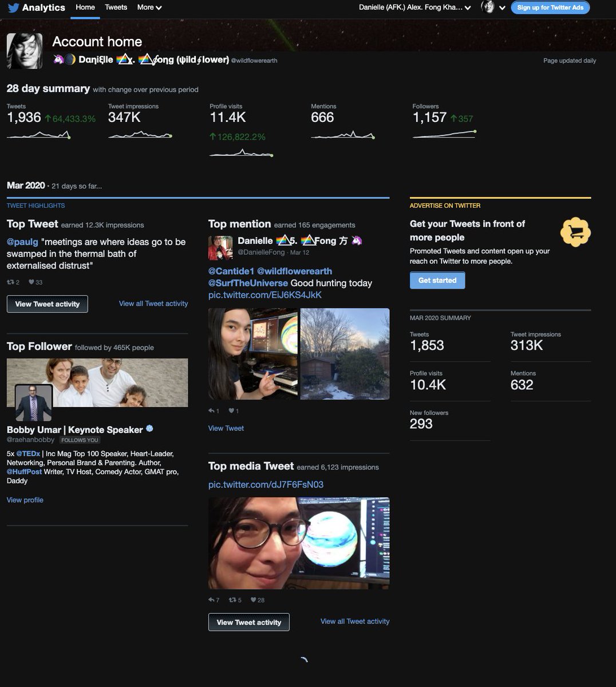Viewport: 616px width, 687px height.
Task: Open the Danielle account switcher dropdown
Action: click(x=415, y=7)
